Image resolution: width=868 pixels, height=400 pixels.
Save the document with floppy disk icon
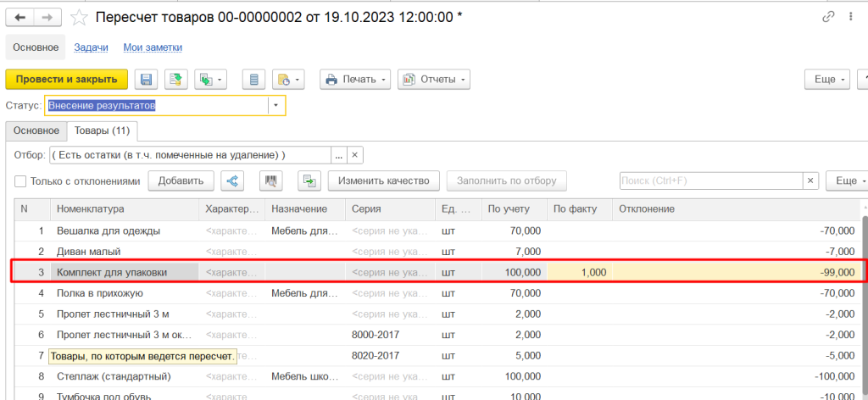pos(146,79)
